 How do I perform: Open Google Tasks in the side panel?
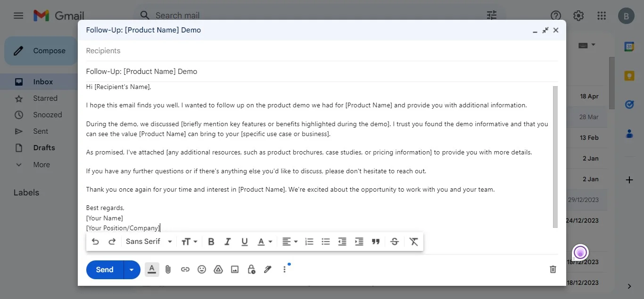coord(629,105)
